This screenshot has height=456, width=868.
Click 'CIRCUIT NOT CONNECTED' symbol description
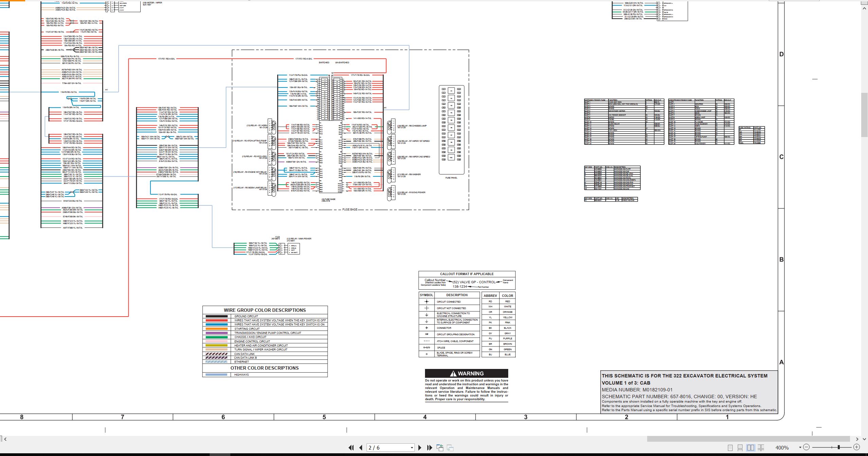pos(451,308)
